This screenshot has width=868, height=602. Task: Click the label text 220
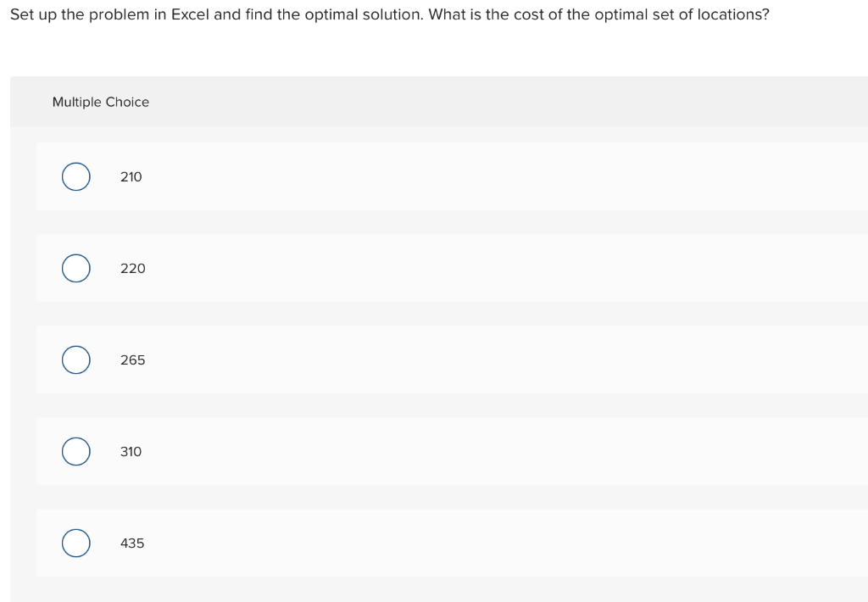click(132, 268)
